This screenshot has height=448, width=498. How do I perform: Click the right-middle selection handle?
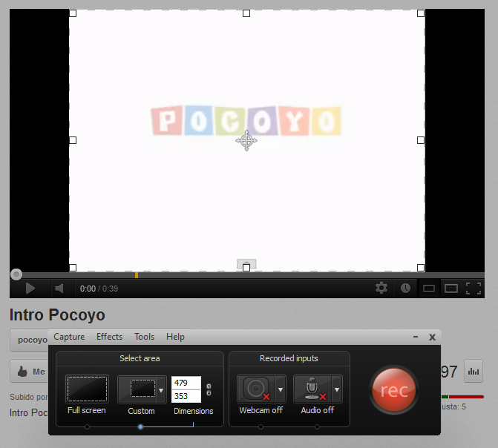(421, 140)
